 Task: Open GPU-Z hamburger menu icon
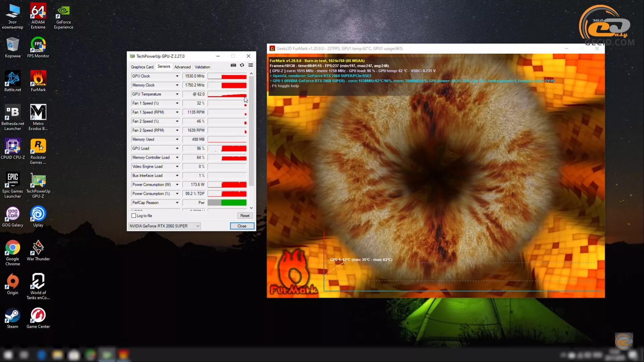point(251,65)
